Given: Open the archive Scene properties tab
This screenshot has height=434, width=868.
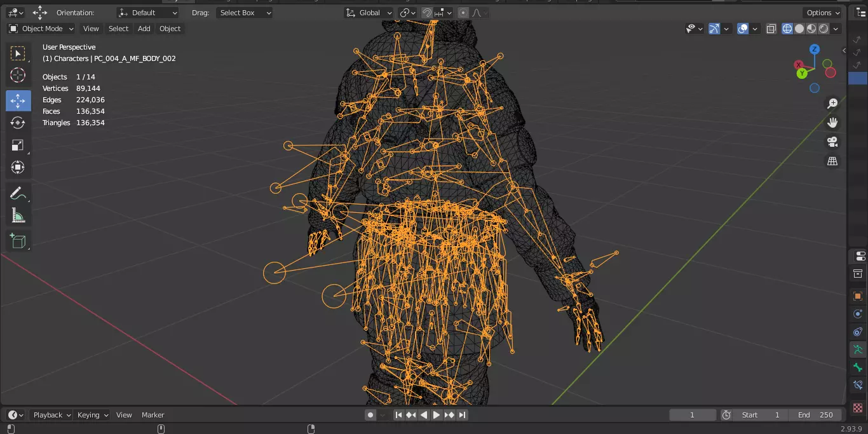Looking at the screenshot, I should tap(858, 274).
